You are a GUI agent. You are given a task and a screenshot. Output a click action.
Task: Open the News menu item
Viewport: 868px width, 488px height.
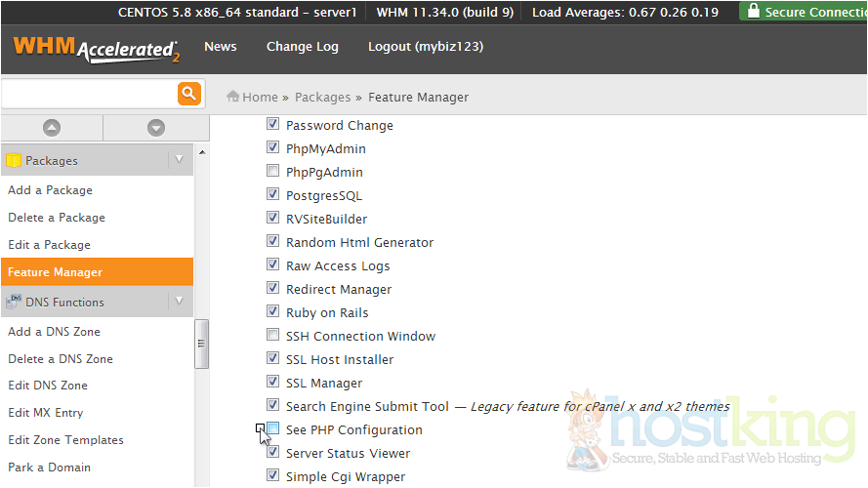pyautogui.click(x=220, y=47)
